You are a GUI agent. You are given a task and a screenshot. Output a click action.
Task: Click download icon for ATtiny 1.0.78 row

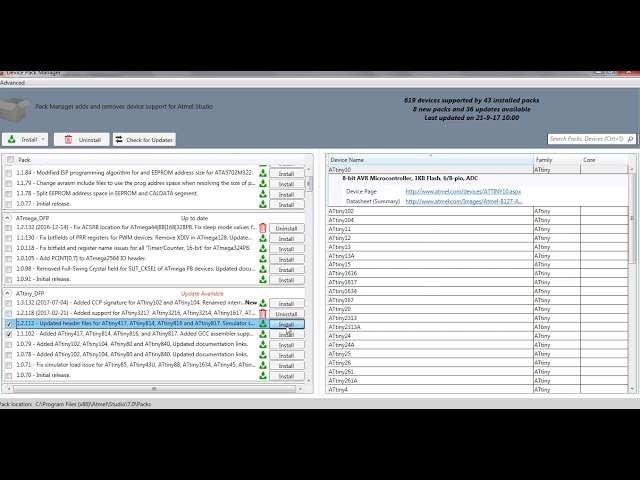point(263,355)
